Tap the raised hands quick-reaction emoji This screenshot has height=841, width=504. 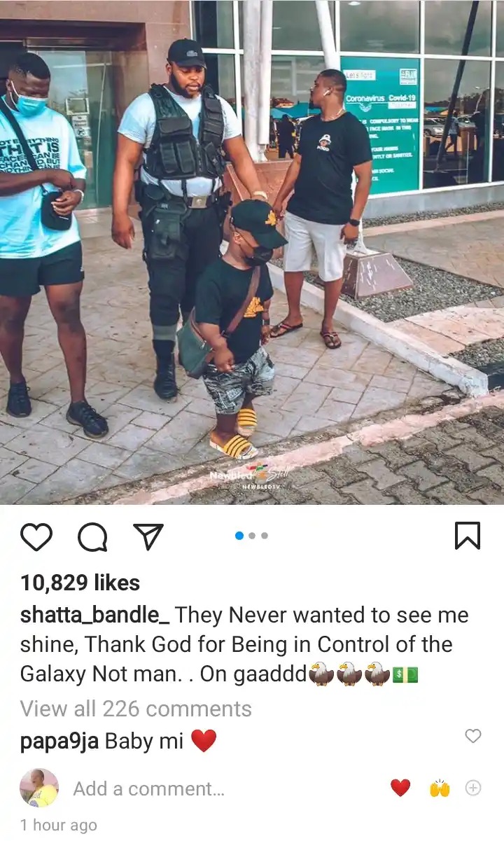click(x=439, y=788)
